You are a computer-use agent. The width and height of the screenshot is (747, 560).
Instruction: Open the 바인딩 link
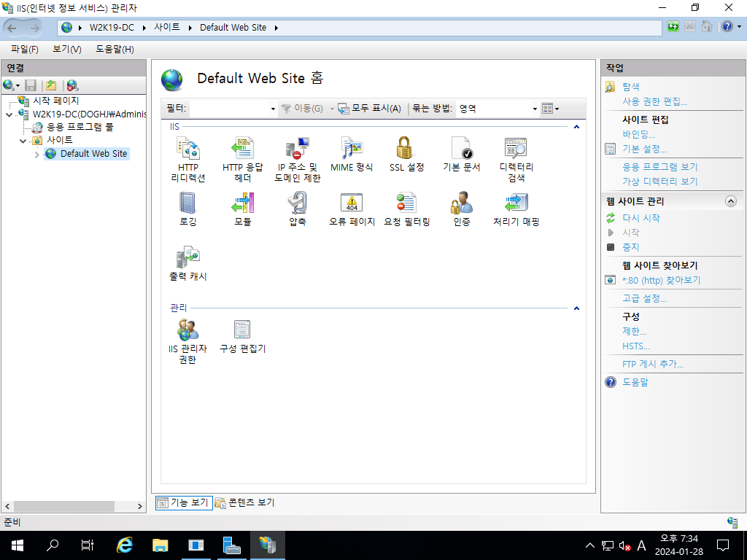(x=638, y=134)
